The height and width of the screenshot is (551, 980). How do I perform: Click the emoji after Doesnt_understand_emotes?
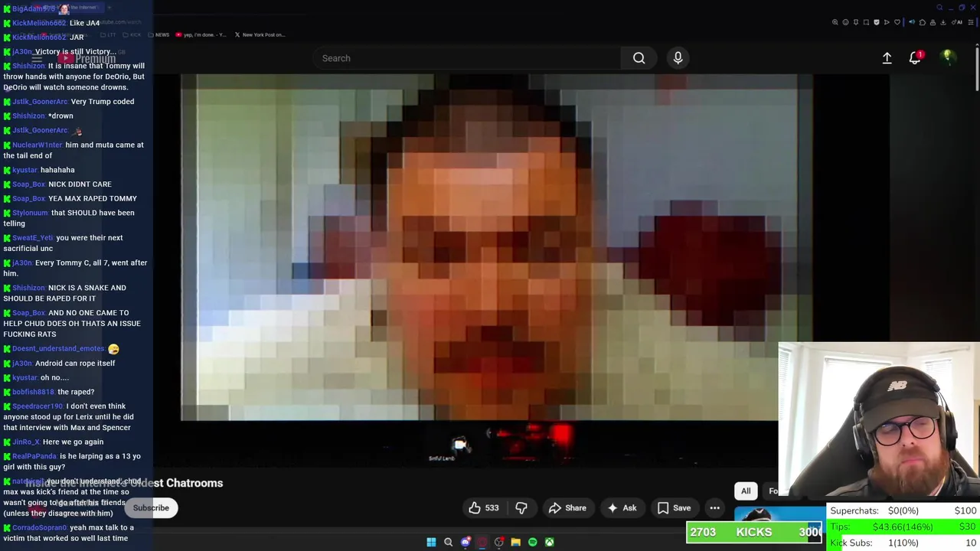pyautogui.click(x=113, y=349)
